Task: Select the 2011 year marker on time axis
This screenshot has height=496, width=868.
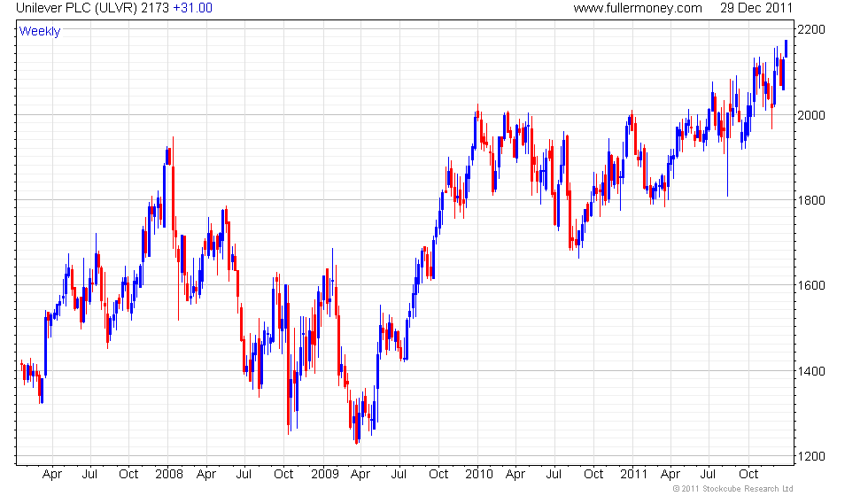Action: pyautogui.click(x=634, y=475)
